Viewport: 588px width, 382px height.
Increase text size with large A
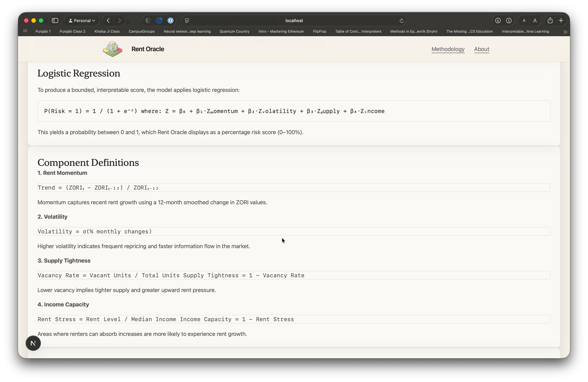(x=535, y=20)
